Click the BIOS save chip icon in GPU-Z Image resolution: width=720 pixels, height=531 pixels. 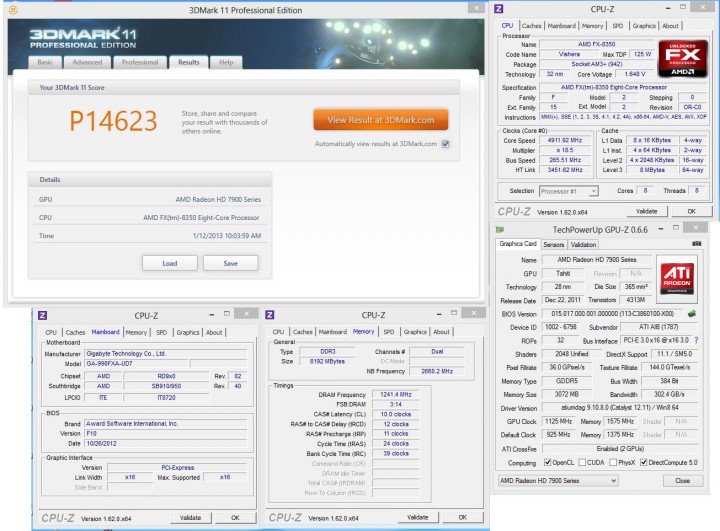point(692,314)
